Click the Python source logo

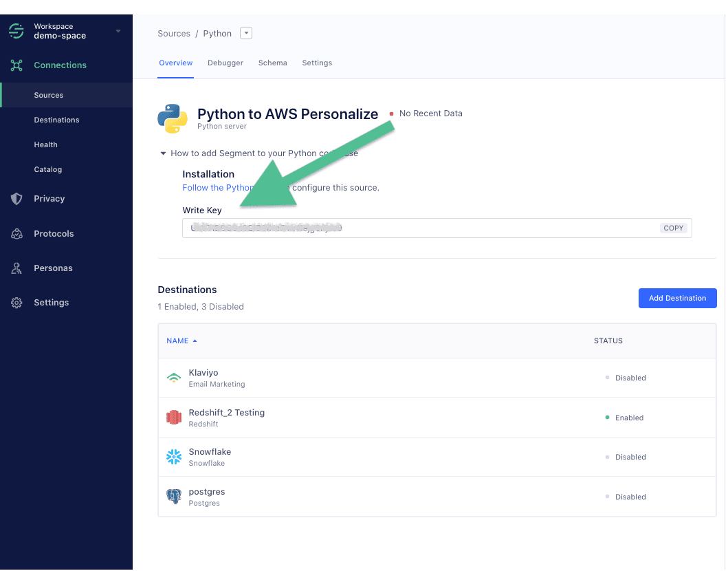(172, 118)
